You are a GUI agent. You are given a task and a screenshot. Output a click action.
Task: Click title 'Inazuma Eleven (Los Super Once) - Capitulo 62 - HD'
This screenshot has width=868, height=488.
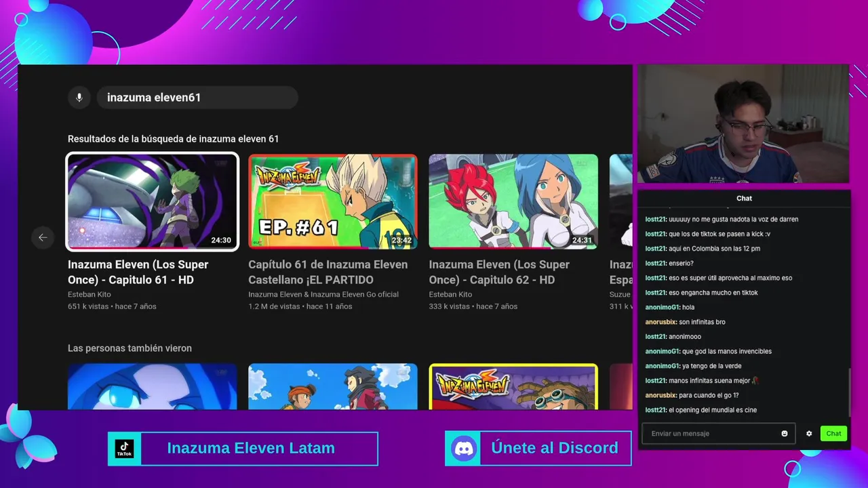(499, 272)
